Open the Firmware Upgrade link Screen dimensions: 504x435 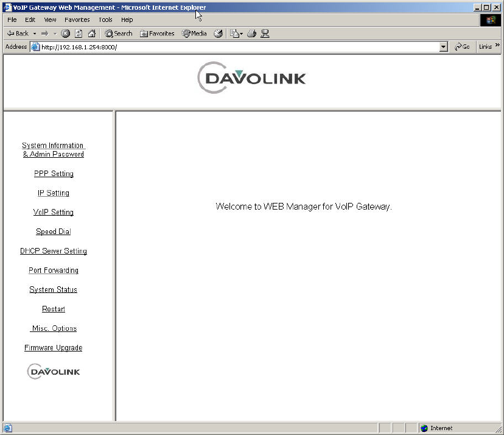[54, 348]
